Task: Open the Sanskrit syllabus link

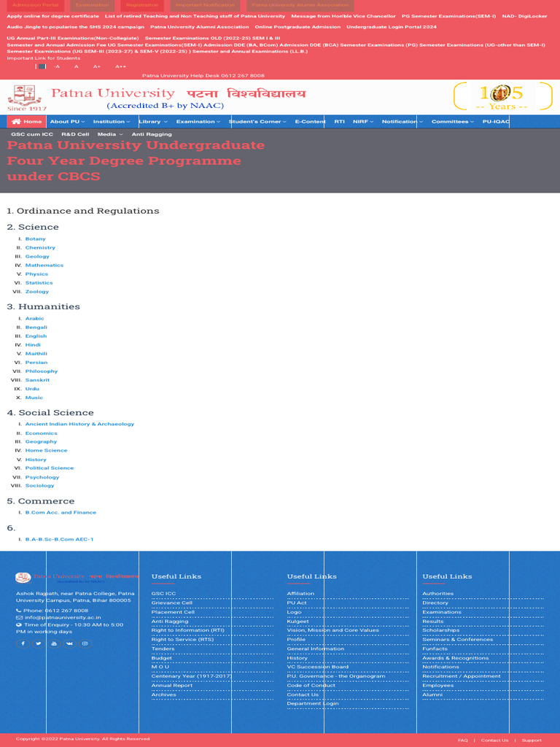Action: coord(38,380)
